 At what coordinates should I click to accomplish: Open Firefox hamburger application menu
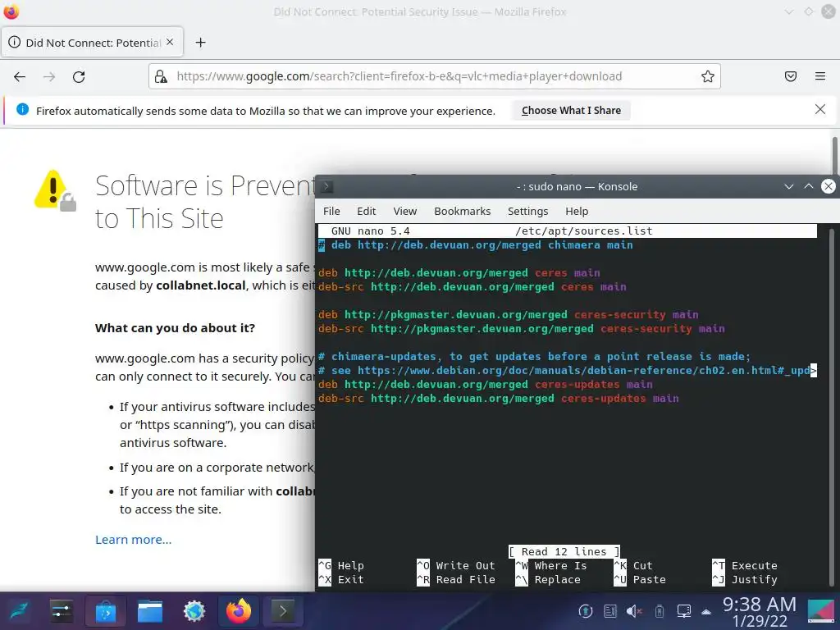pyautogui.click(x=820, y=76)
